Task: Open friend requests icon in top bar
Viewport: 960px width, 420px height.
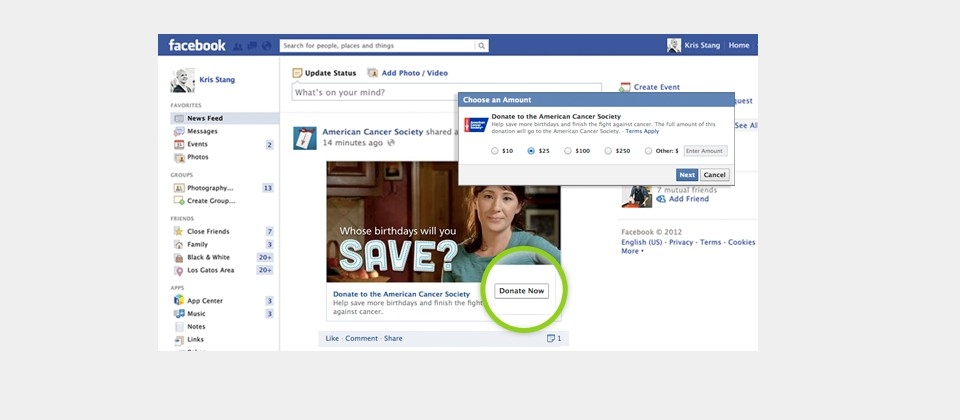Action: click(x=238, y=46)
